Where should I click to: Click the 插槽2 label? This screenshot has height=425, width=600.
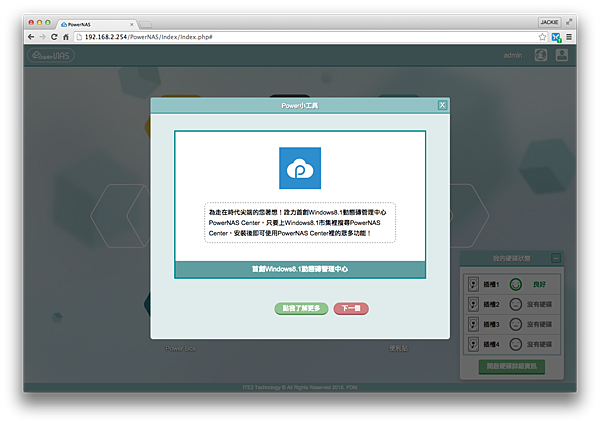491,304
